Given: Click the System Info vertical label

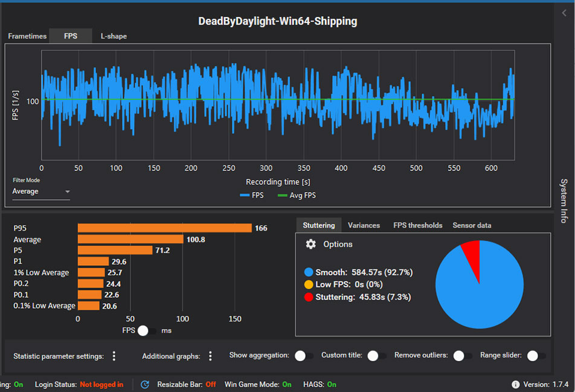Looking at the screenshot, I should point(564,201).
